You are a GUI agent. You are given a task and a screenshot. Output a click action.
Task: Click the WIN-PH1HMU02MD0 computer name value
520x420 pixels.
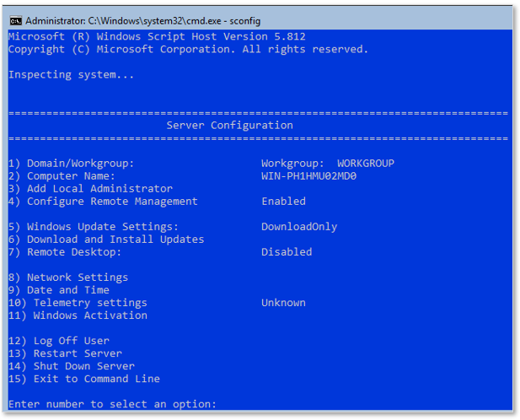click(x=308, y=175)
